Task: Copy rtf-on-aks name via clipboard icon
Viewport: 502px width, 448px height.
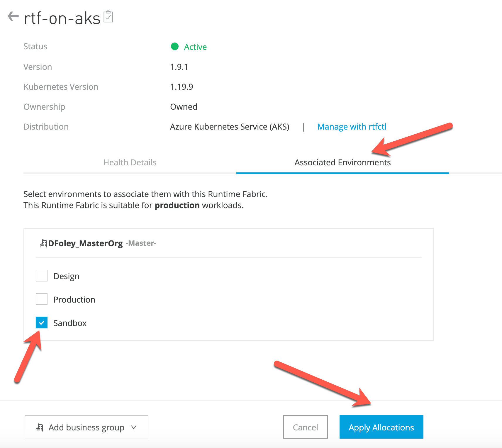Action: [108, 17]
